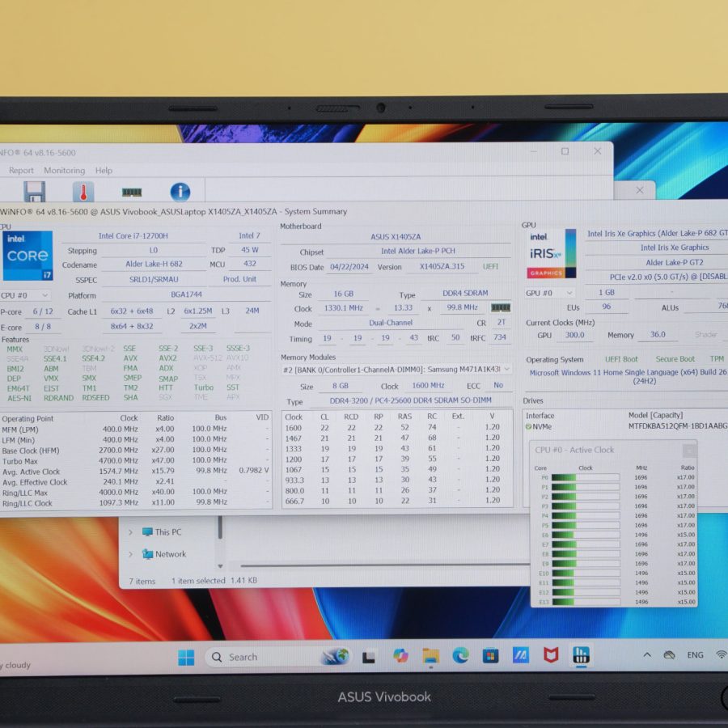Click the Ring/LLC Max row

(x=136, y=492)
